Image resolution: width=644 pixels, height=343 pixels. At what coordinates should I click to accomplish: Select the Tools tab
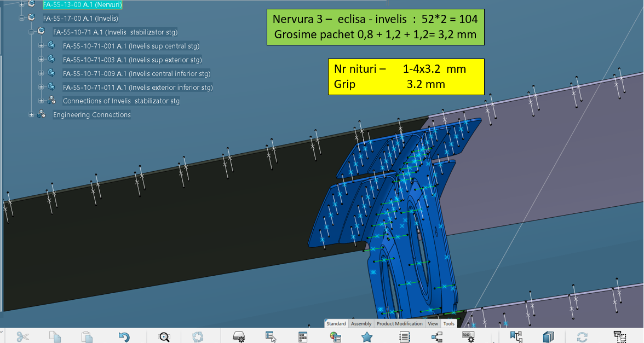449,324
